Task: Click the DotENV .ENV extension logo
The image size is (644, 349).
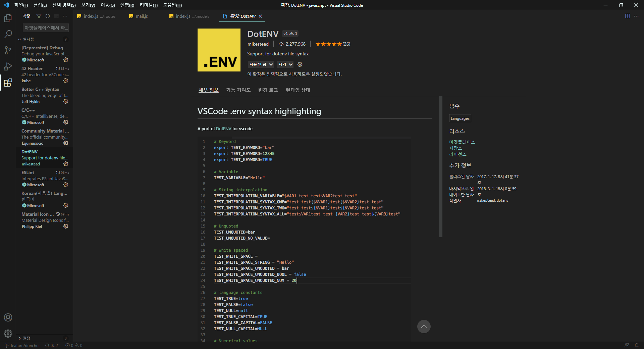Action: [x=219, y=50]
